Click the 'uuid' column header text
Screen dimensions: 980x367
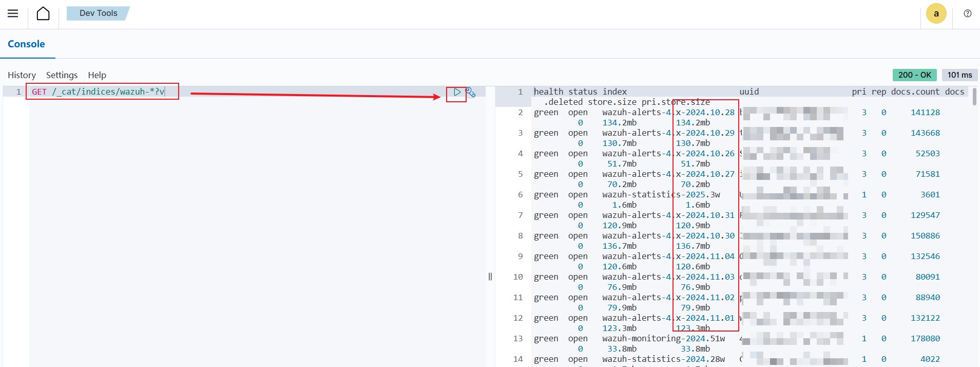[749, 91]
